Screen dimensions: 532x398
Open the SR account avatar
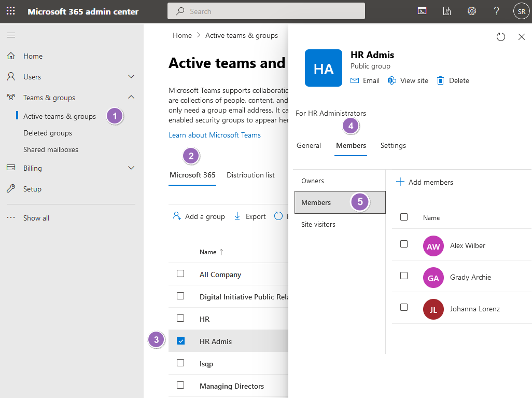[522, 11]
